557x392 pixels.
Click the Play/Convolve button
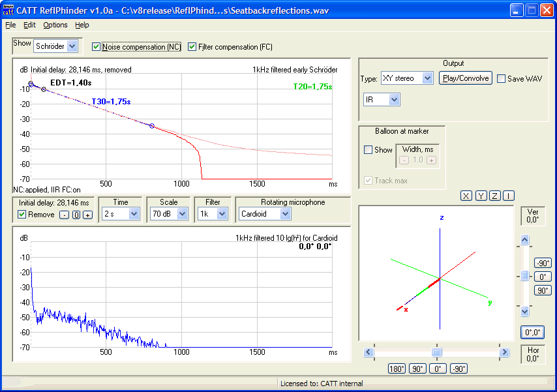(x=465, y=78)
